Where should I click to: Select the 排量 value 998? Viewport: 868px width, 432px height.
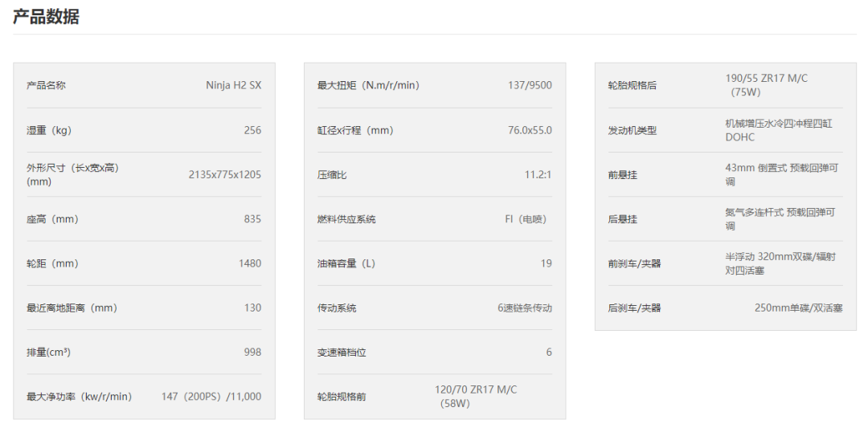(x=252, y=352)
